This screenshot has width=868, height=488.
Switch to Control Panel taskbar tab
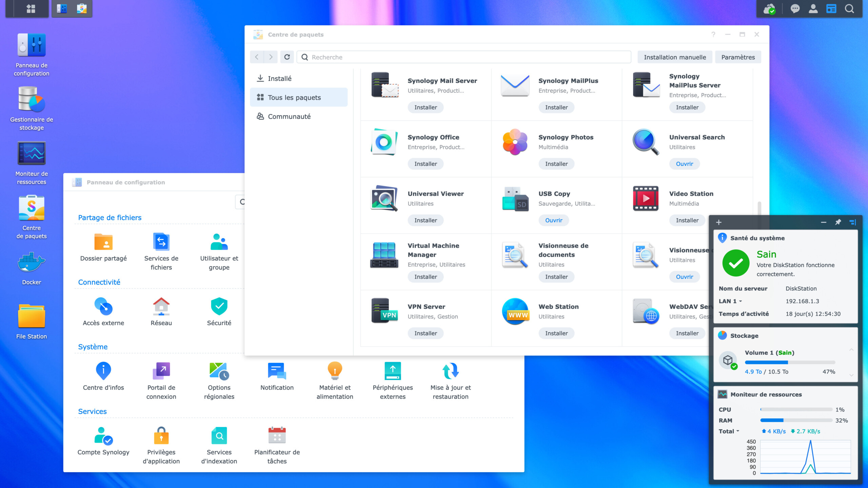(x=62, y=8)
